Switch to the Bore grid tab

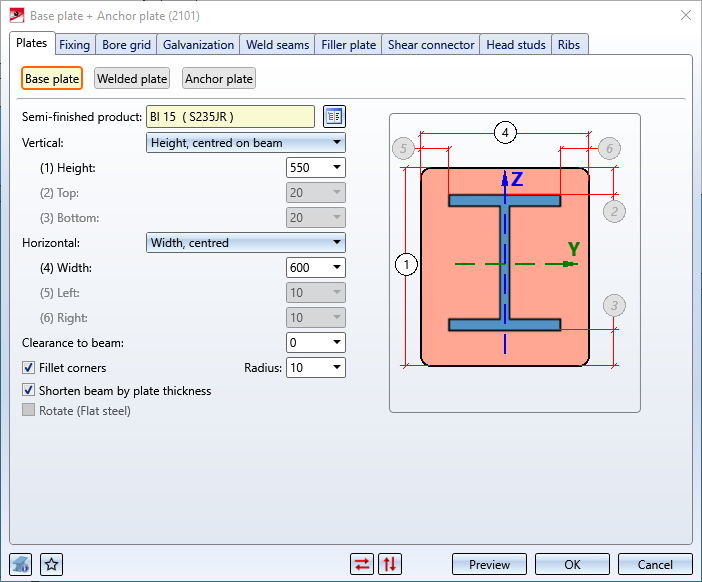pos(127,45)
